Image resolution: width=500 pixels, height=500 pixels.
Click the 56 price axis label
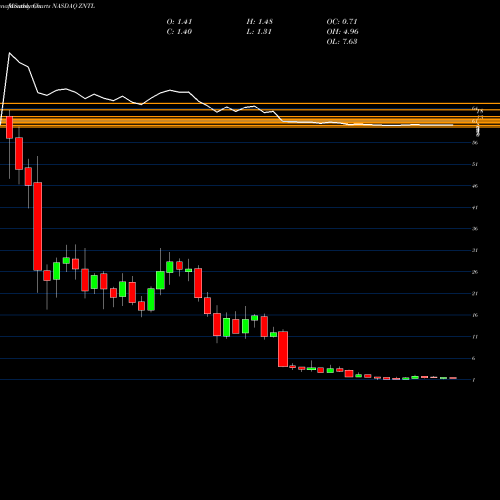tap(475, 143)
